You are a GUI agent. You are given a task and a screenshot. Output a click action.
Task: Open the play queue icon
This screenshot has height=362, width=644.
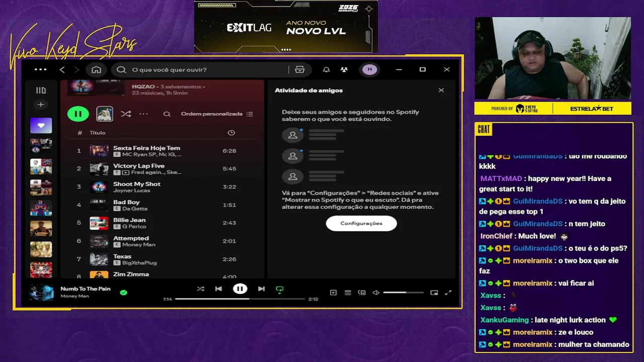click(x=347, y=293)
